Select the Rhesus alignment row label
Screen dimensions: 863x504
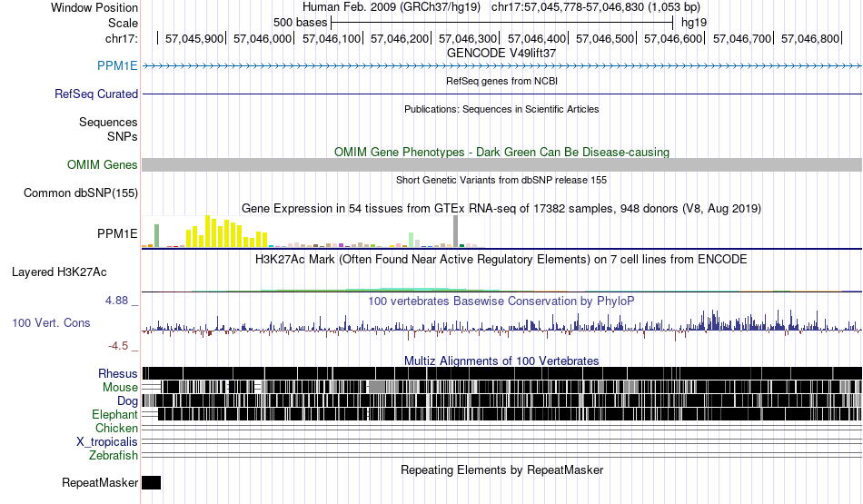[118, 373]
